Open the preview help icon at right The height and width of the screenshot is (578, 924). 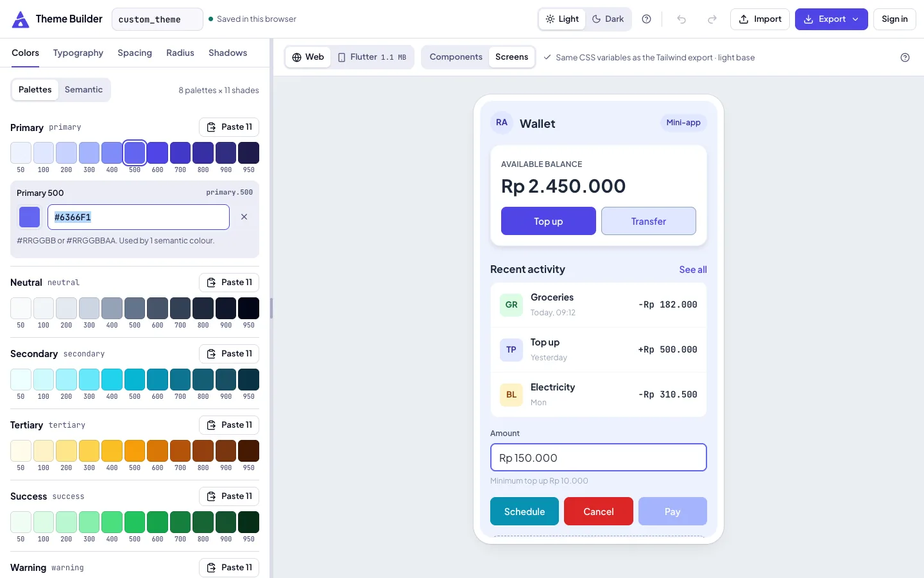tap(905, 57)
